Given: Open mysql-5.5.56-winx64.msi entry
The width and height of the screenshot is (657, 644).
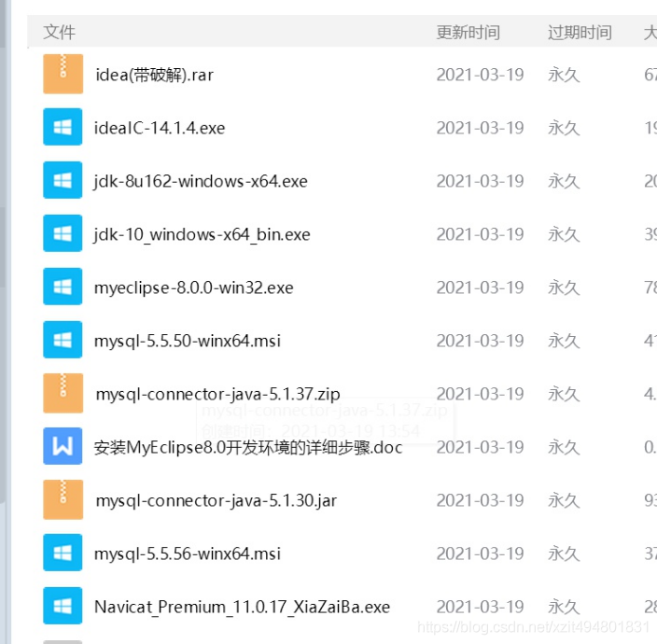Looking at the screenshot, I should click(188, 553).
